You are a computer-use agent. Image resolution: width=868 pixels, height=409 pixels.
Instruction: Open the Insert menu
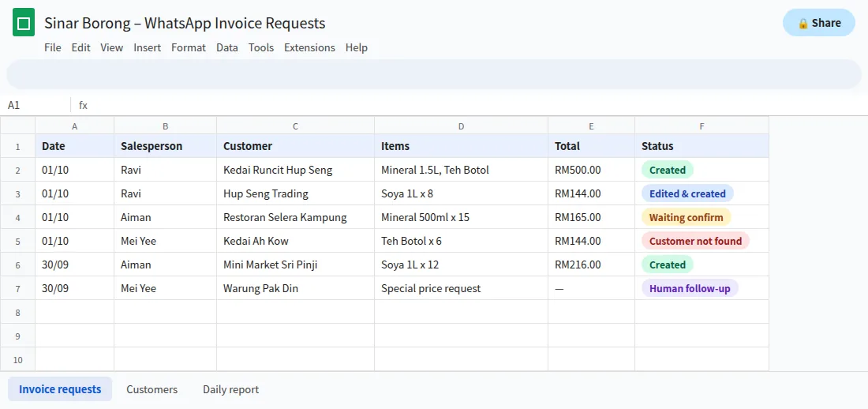148,47
